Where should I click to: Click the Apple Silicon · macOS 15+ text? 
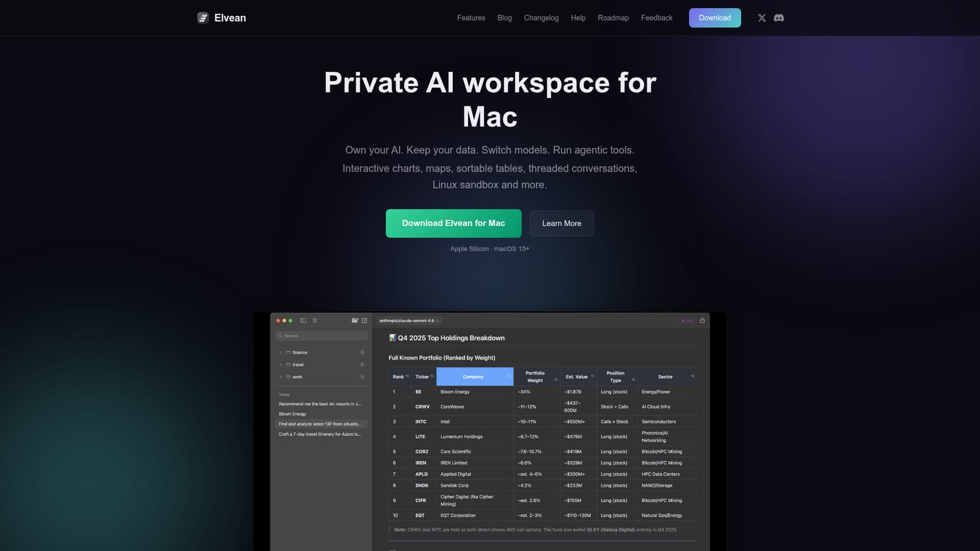click(x=490, y=249)
